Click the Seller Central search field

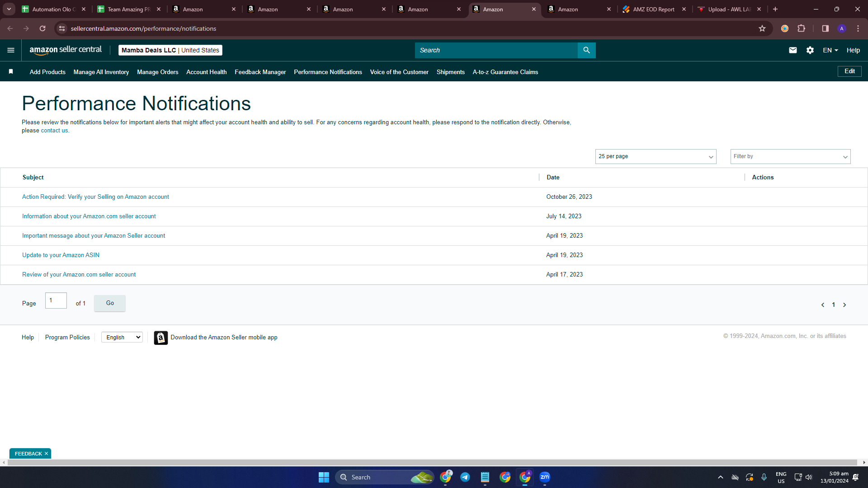coord(496,50)
